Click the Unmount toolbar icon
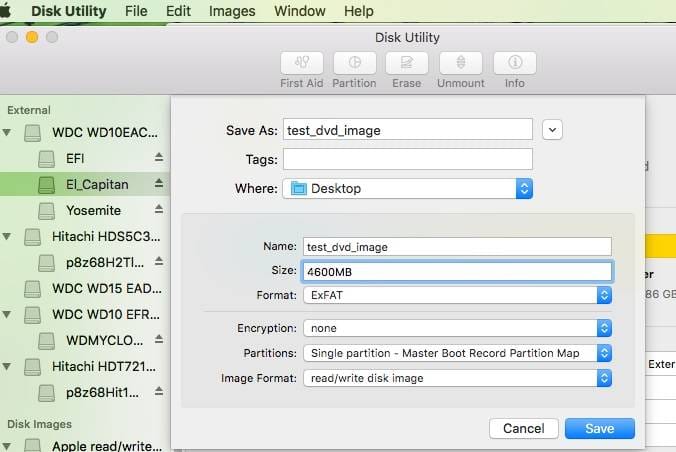This screenshot has width=676, height=452. [x=461, y=63]
